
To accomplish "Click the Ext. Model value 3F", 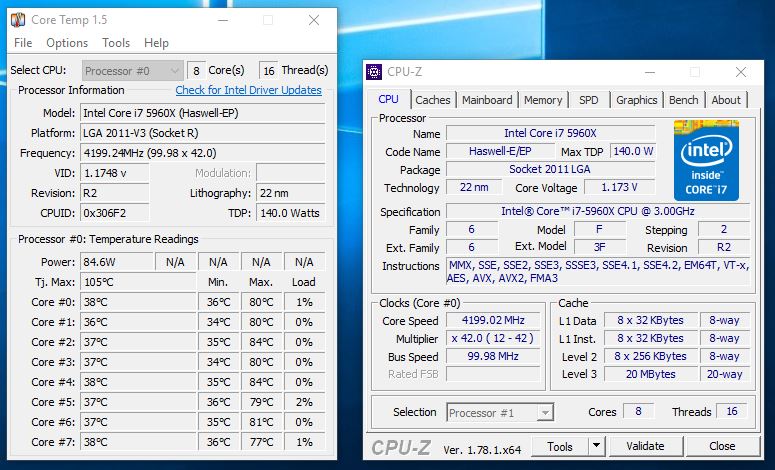I will (600, 247).
